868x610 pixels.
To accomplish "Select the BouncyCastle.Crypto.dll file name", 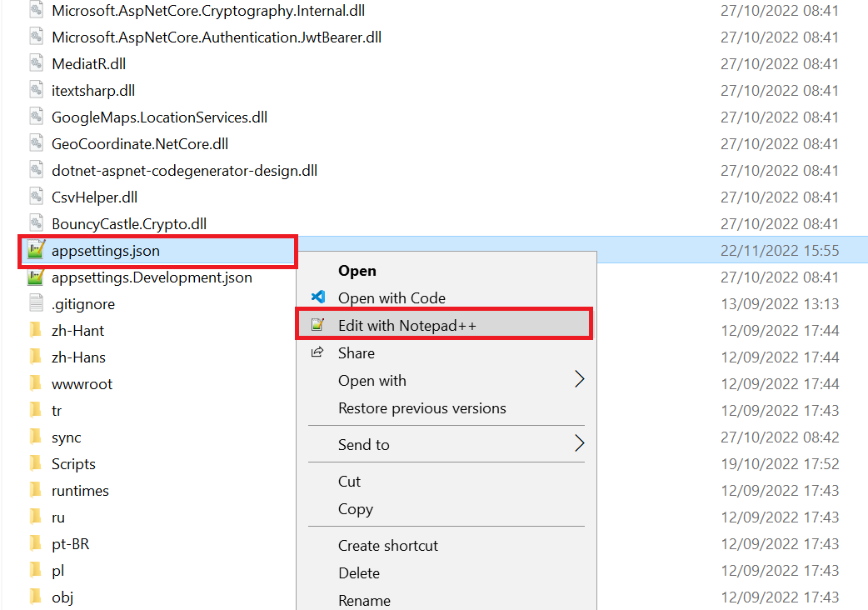I will pyautogui.click(x=129, y=223).
